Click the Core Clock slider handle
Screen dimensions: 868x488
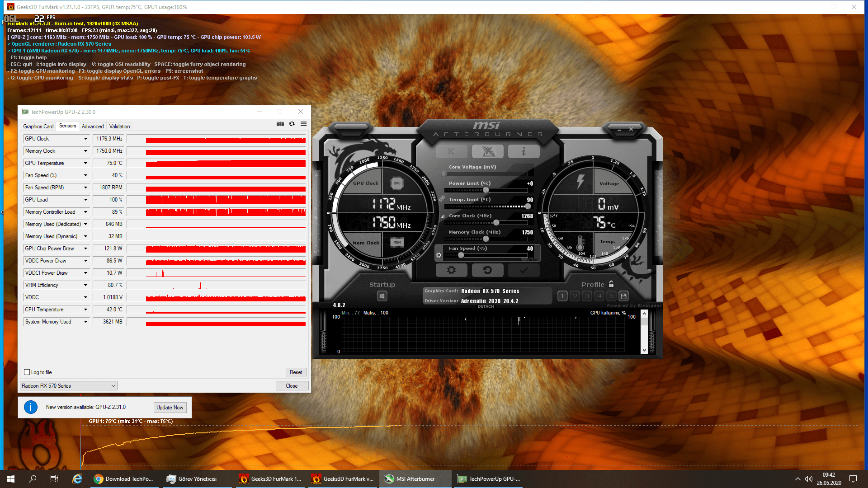(496, 223)
